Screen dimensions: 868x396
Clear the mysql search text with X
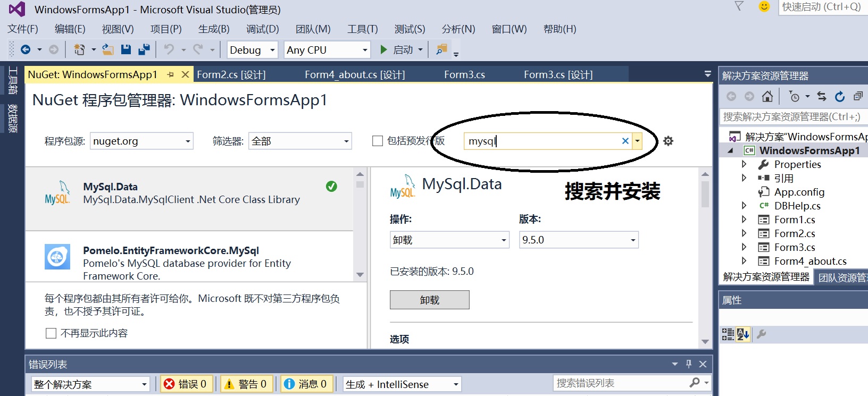(x=625, y=141)
